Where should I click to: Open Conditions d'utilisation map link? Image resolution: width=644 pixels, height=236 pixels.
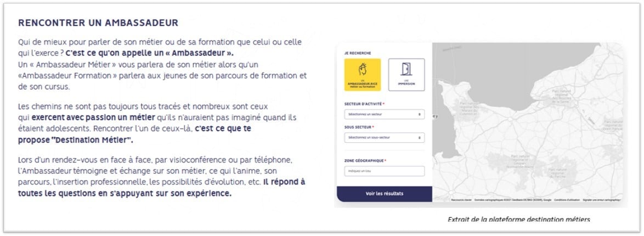pos(566,200)
